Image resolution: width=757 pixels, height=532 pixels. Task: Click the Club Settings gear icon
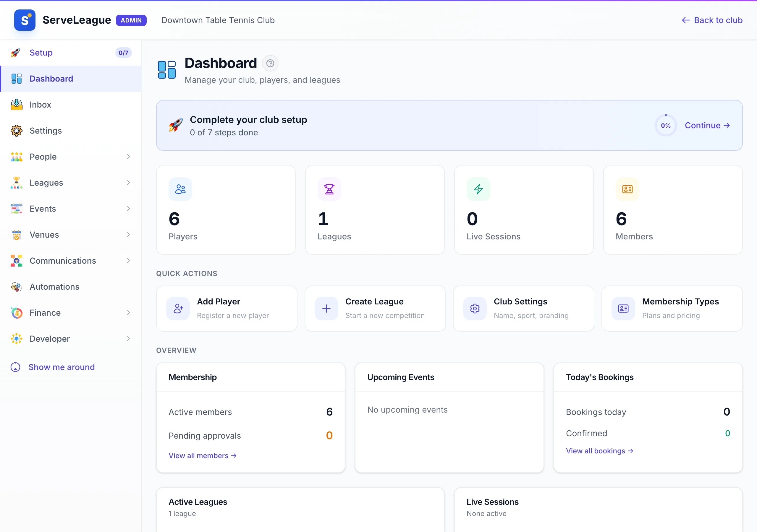pos(475,309)
